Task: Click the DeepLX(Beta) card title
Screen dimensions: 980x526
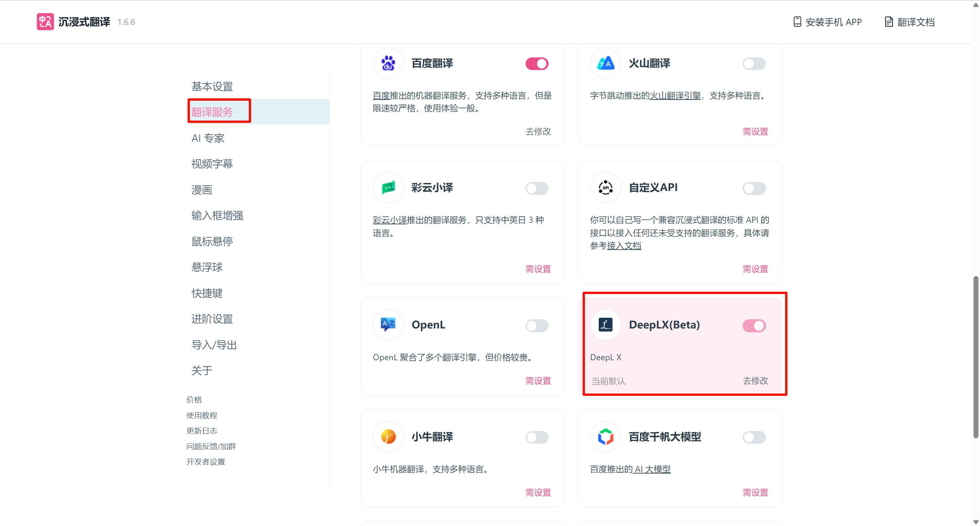Action: (x=664, y=325)
